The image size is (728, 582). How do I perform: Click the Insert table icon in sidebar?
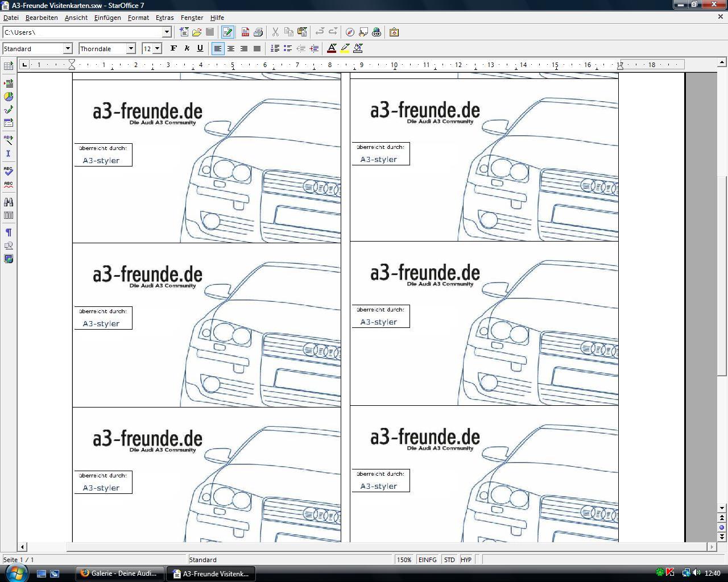pyautogui.click(x=9, y=66)
